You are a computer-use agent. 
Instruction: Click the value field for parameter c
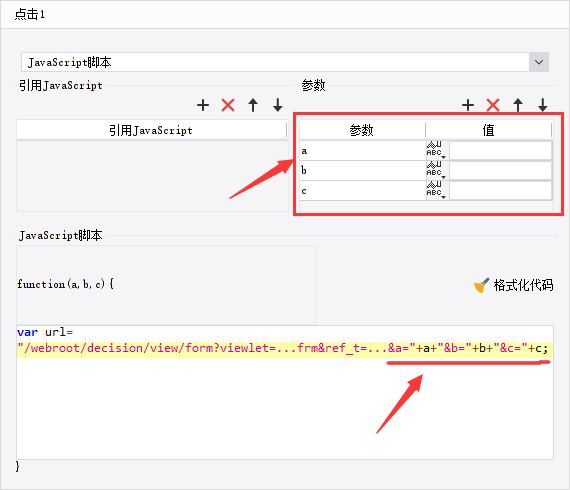[501, 190]
